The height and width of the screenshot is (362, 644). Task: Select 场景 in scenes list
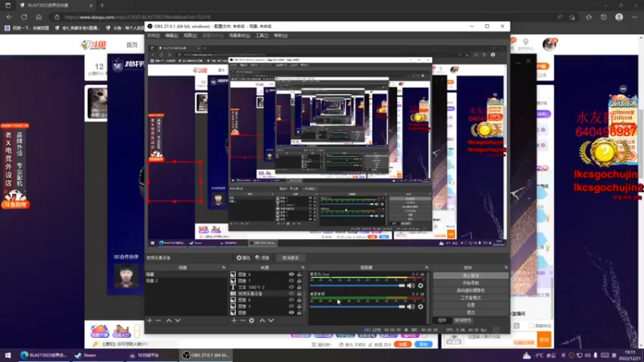(x=186, y=274)
